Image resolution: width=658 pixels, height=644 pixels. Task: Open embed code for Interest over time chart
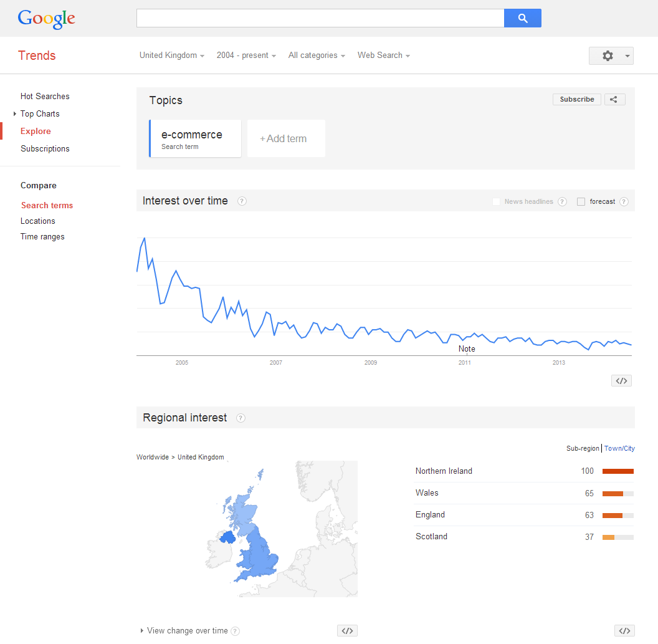point(621,381)
